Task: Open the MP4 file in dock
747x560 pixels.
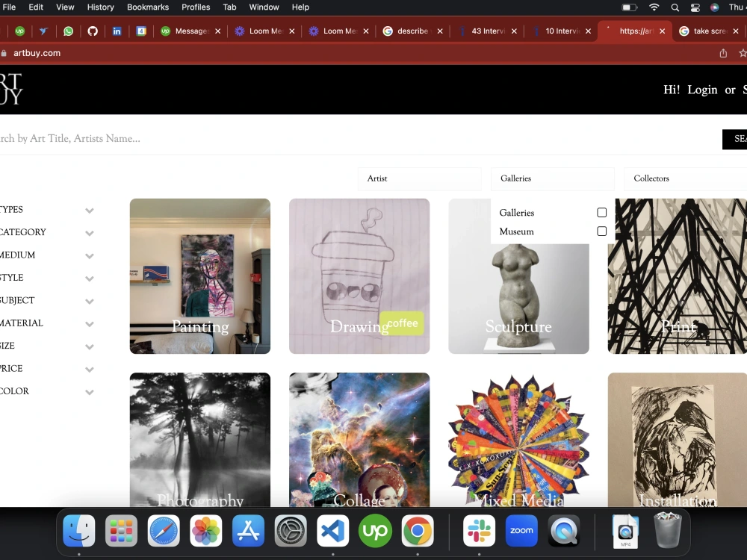Action: point(625,530)
